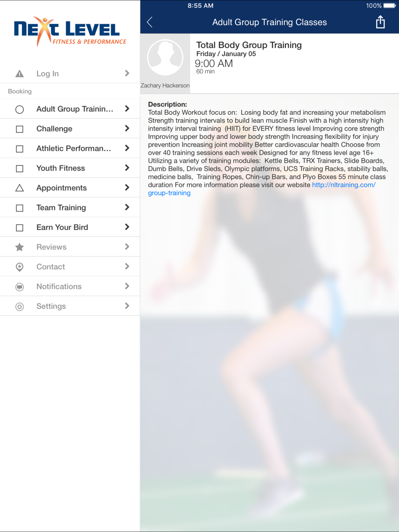This screenshot has height=532, width=399.
Task: Open the Reviews menu item
Action: tap(70, 247)
